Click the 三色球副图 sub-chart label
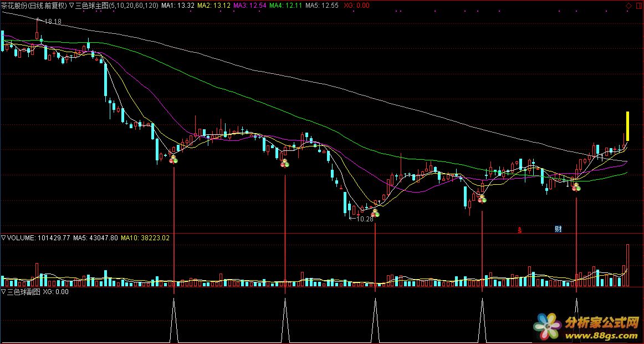 click(x=23, y=292)
